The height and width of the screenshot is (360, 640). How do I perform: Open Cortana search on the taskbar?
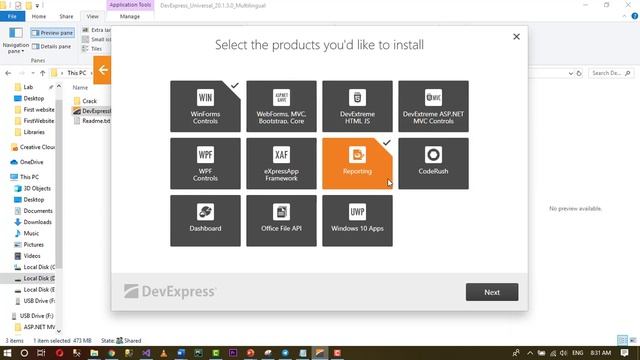point(24,353)
